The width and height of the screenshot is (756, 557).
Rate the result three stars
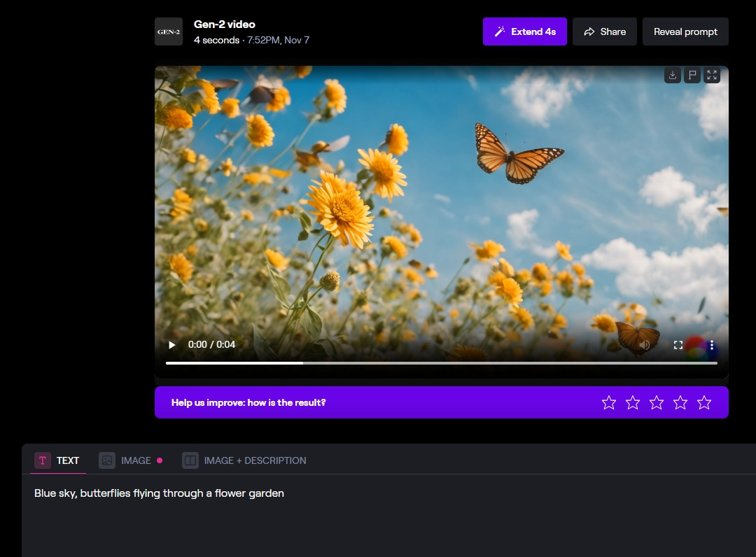[657, 402]
